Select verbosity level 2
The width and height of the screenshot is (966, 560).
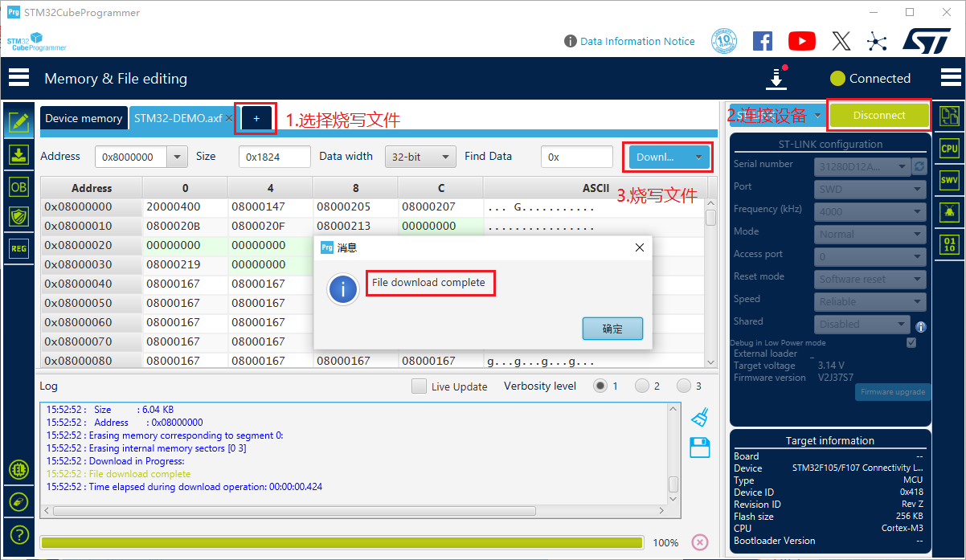[642, 386]
